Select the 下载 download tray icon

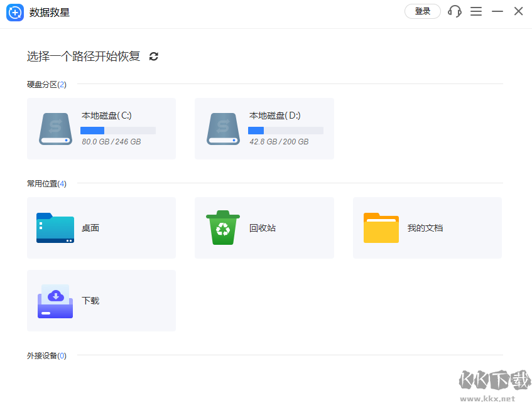click(55, 301)
